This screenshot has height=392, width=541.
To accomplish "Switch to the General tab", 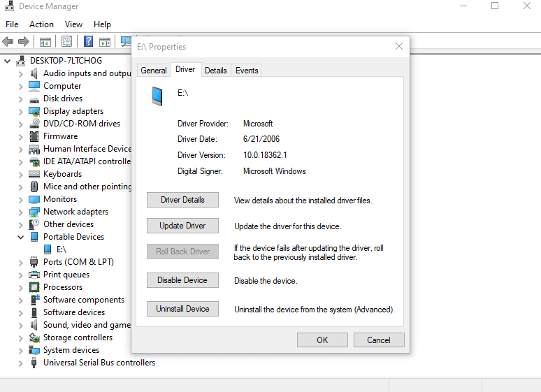I will point(154,71).
